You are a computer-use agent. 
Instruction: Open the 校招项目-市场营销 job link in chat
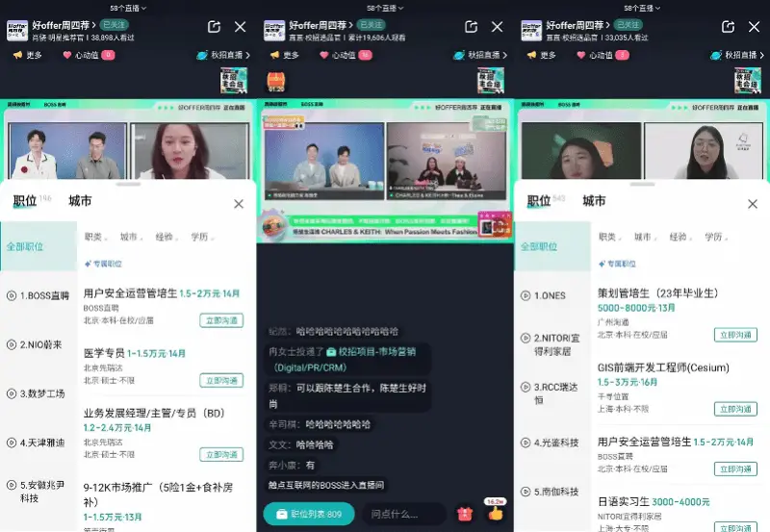[x=371, y=359]
